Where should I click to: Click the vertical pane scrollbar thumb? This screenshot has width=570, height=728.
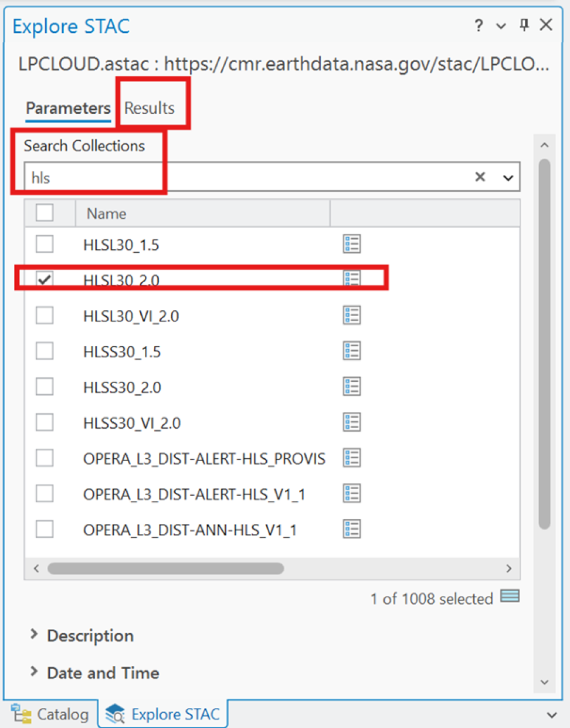[x=544, y=344]
